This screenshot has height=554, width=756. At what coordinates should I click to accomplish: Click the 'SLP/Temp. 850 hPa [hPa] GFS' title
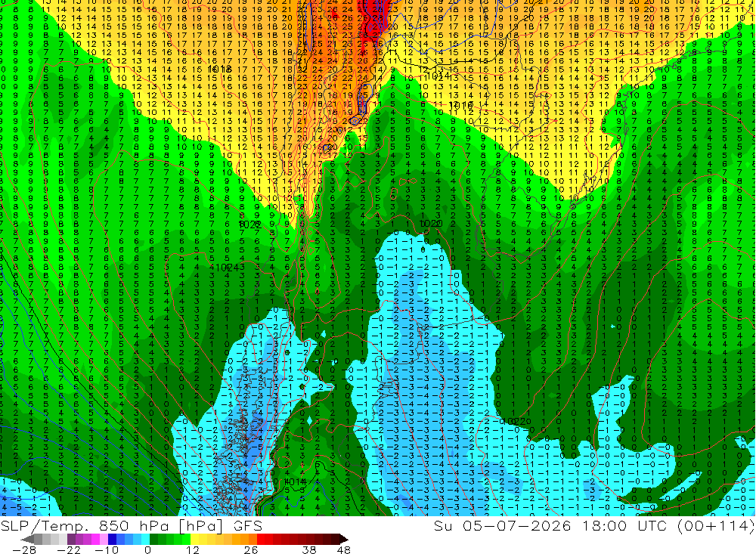click(x=131, y=525)
